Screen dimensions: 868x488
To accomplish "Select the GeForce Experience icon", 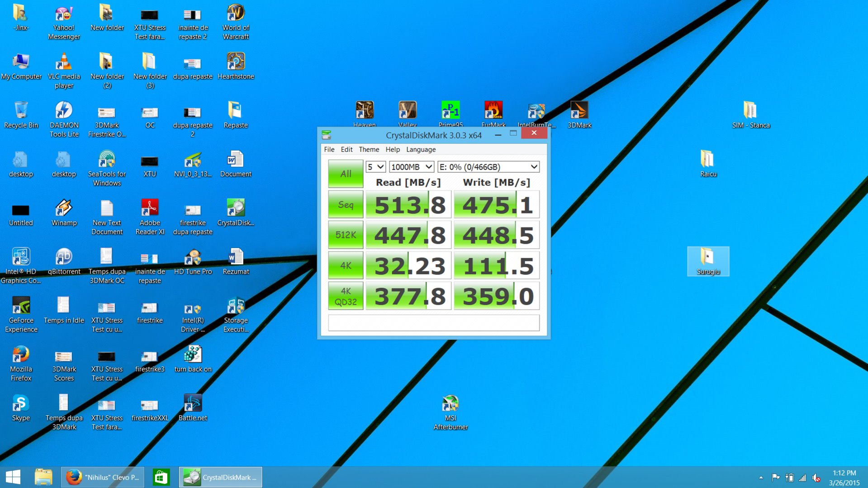I will (x=21, y=315).
